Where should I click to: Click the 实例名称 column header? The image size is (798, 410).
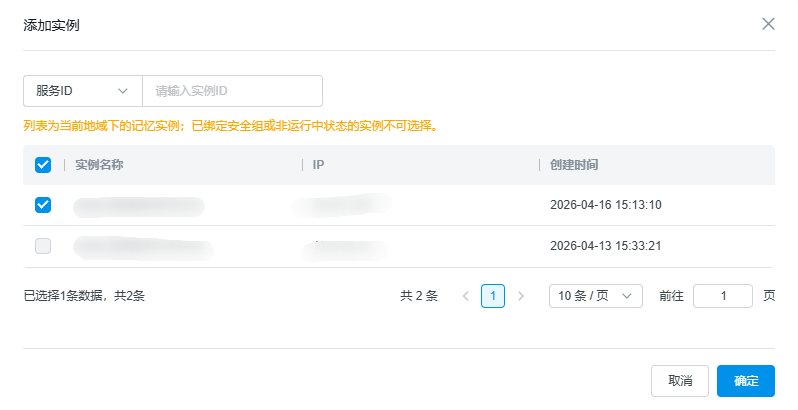99,165
